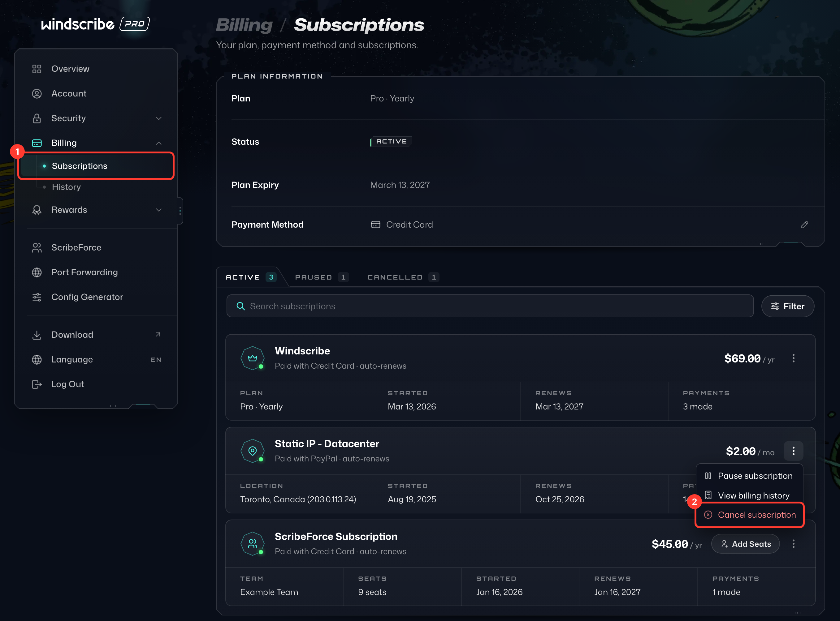Viewport: 840px width, 621px height.
Task: Click the Port Forwarding globe icon
Action: [x=37, y=272]
